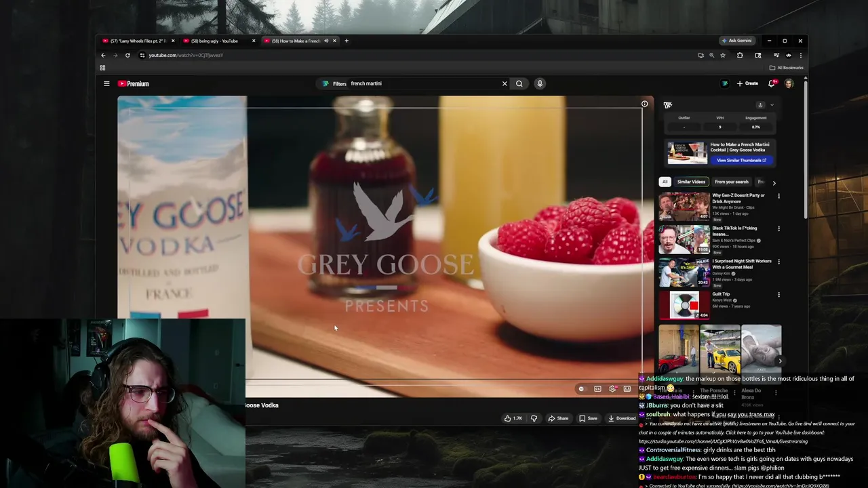Open Black TikTok video thumbnail
Viewport: 868px width, 488px height.
point(684,239)
